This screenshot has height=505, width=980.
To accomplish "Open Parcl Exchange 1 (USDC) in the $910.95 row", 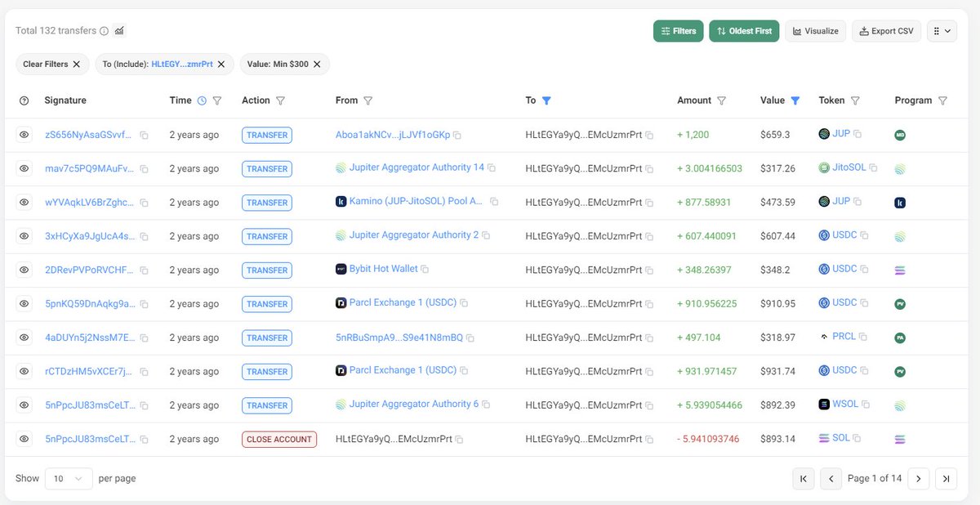I will pos(403,303).
